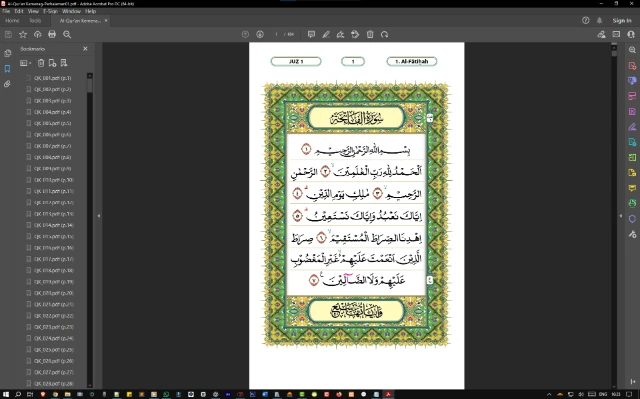Viewport: 640px width, 399px height.
Task: Open Protect shield tool in right pane
Action: click(632, 219)
